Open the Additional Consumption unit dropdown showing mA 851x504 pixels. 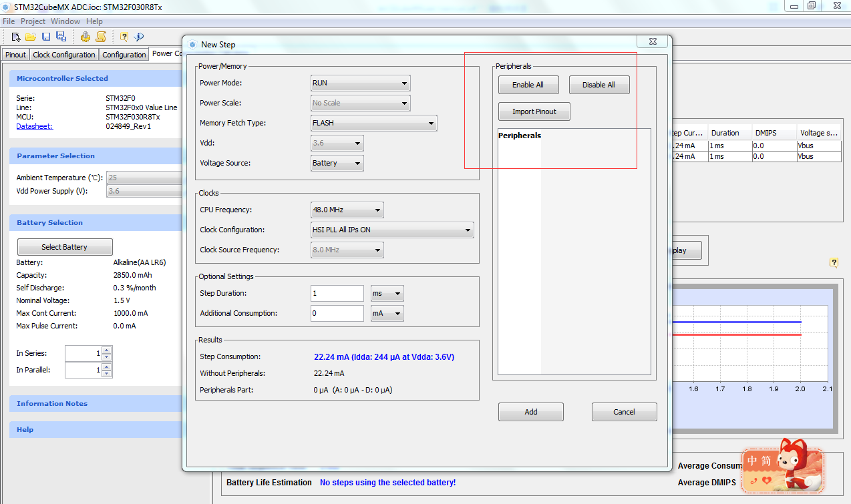tap(387, 313)
